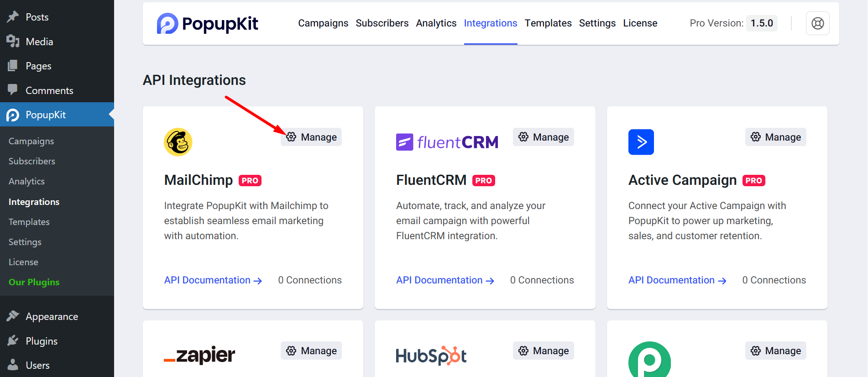Click the Comments bubble icon in sidebar
Image resolution: width=868 pixels, height=377 pixels.
(13, 90)
